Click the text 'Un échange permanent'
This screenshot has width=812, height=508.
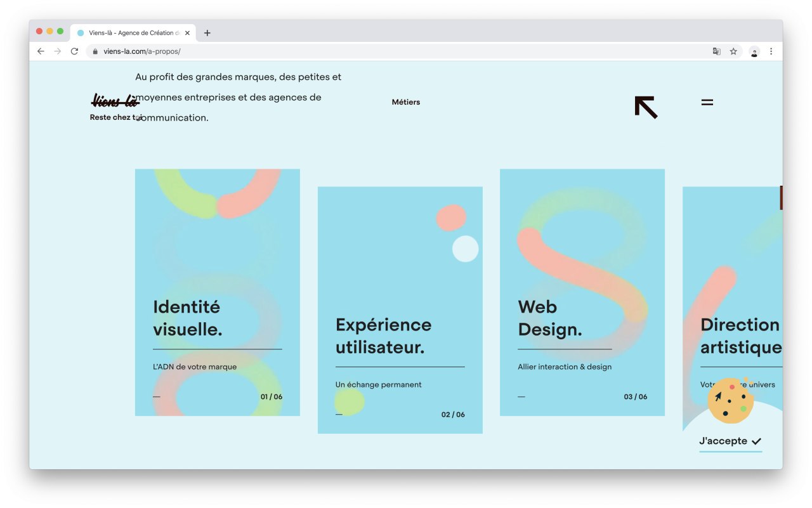[379, 384]
